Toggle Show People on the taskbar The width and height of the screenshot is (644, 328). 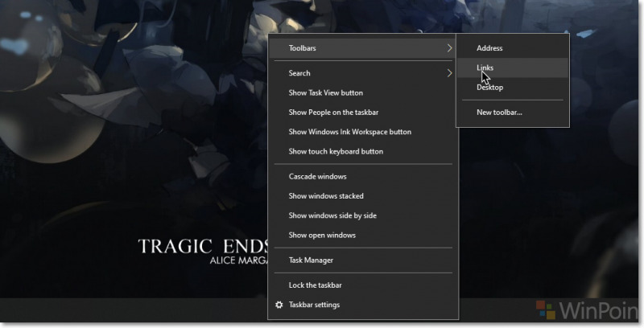[x=363, y=113]
